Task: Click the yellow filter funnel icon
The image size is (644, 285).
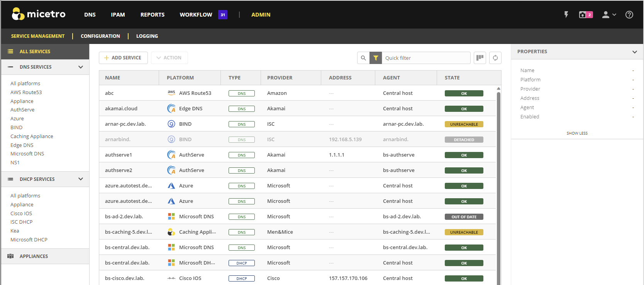Action: 376,58
